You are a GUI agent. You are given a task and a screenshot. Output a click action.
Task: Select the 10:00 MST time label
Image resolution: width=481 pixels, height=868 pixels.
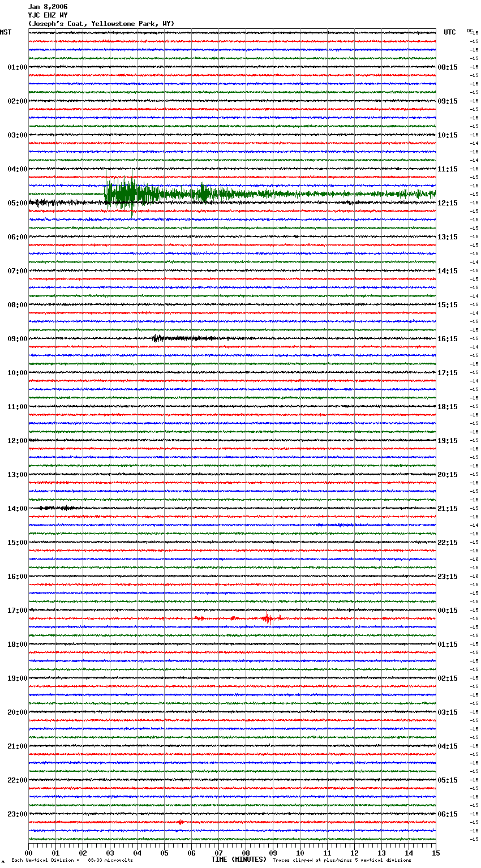point(17,373)
